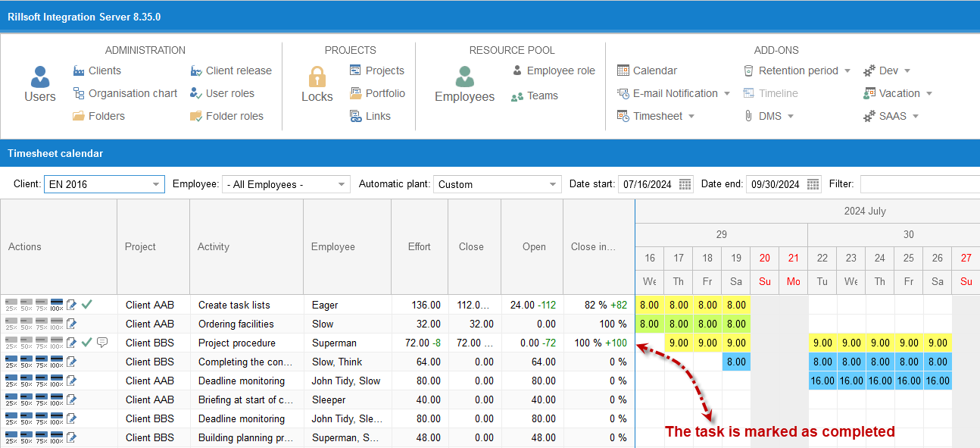
Task: Open the Date start calendar picker
Action: tap(685, 183)
